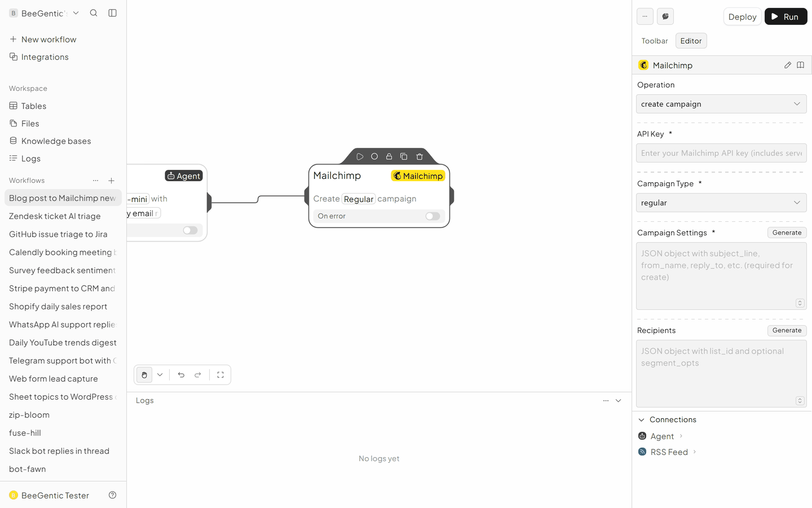
Task: Open Telegram support bot workflow
Action: click(63, 361)
